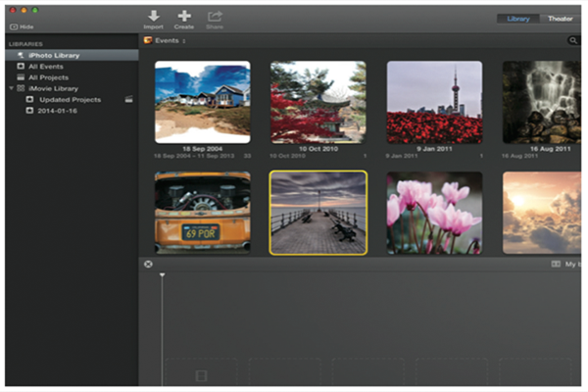588x392 pixels.
Task: Switch to the Theater tab
Action: [x=560, y=19]
